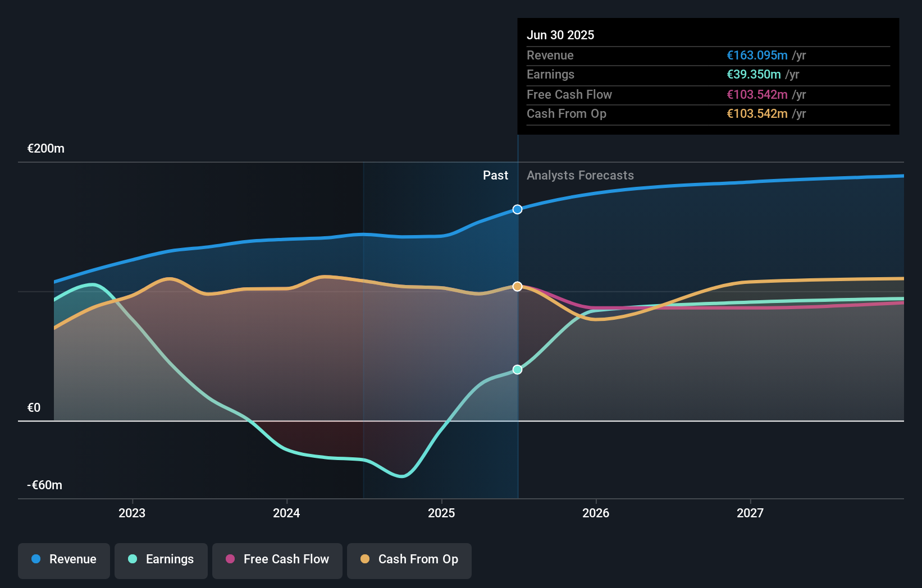Select the Cash From Op marker at the forecast boundary
Screen dimensions: 922x588
(517, 286)
